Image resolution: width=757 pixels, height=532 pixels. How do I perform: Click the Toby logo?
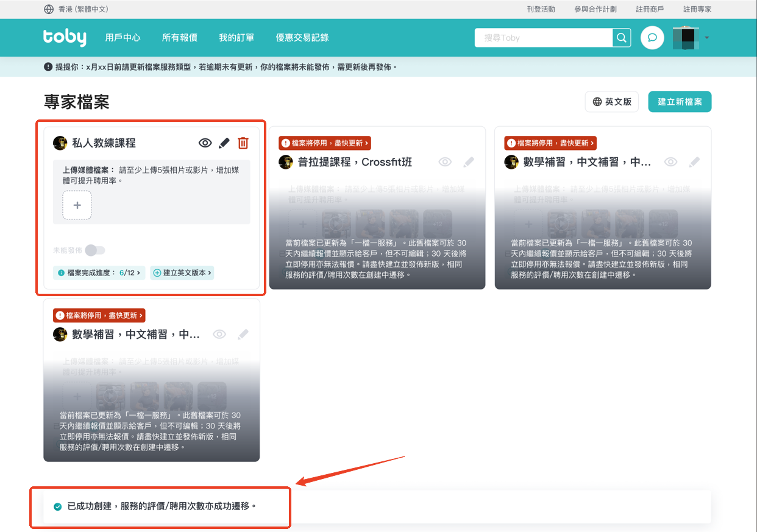(x=65, y=37)
